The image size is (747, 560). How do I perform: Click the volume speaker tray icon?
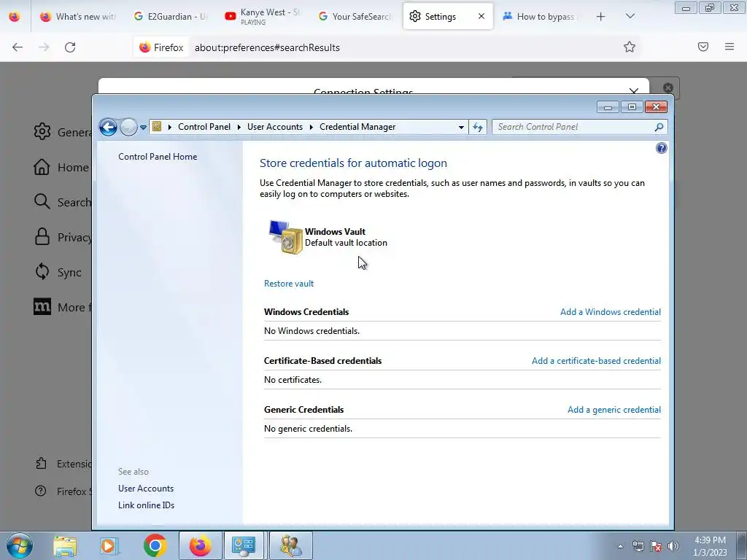(x=673, y=546)
